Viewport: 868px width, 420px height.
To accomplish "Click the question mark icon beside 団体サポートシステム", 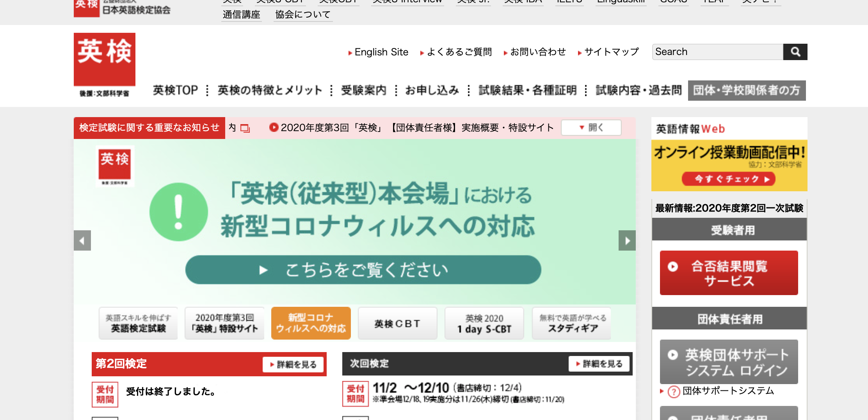I will point(674,391).
